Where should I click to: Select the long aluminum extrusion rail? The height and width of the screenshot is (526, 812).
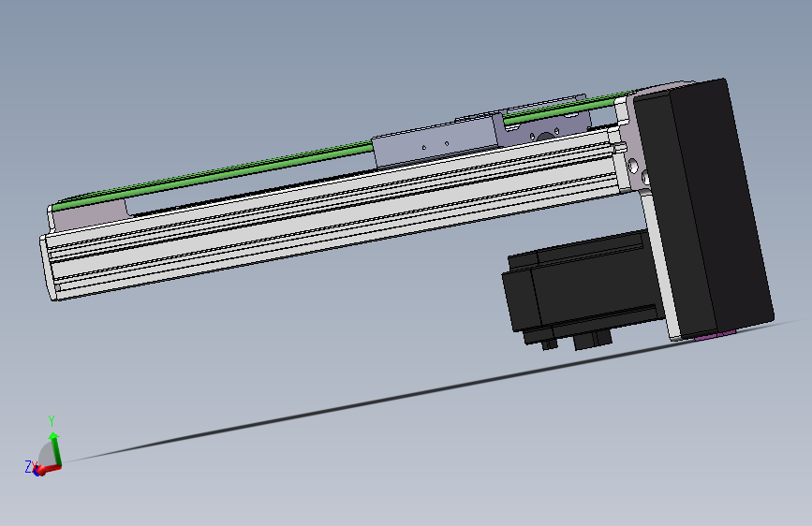pos(334,215)
